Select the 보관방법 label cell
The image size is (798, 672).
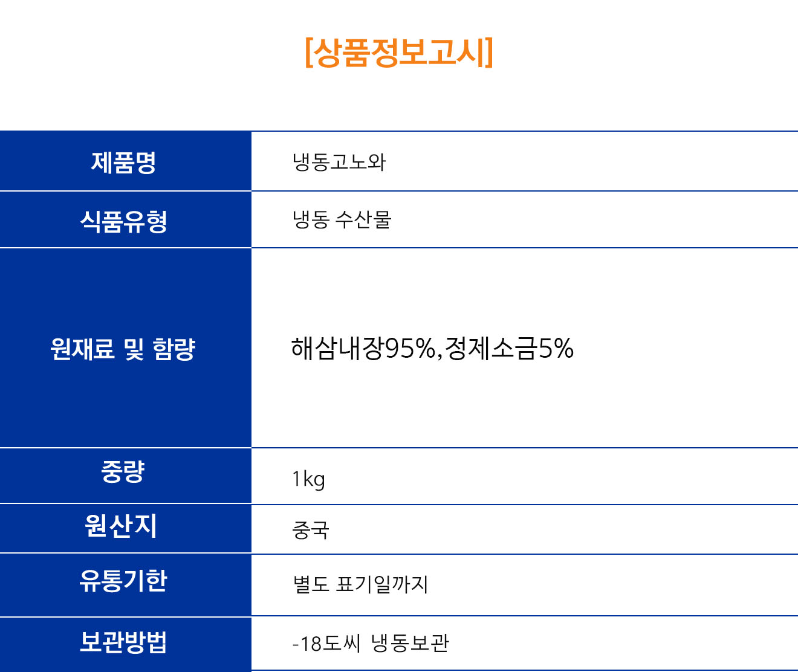125,644
